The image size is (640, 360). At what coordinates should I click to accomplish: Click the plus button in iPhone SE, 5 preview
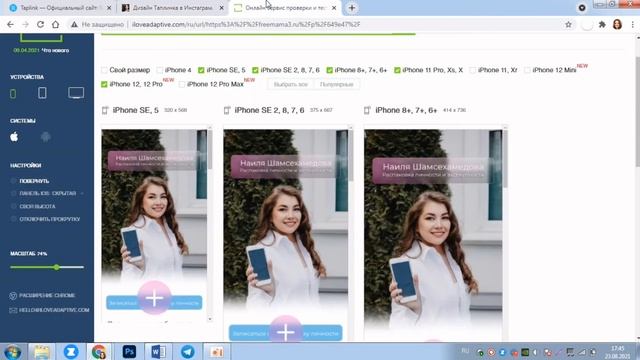pyautogui.click(x=154, y=298)
